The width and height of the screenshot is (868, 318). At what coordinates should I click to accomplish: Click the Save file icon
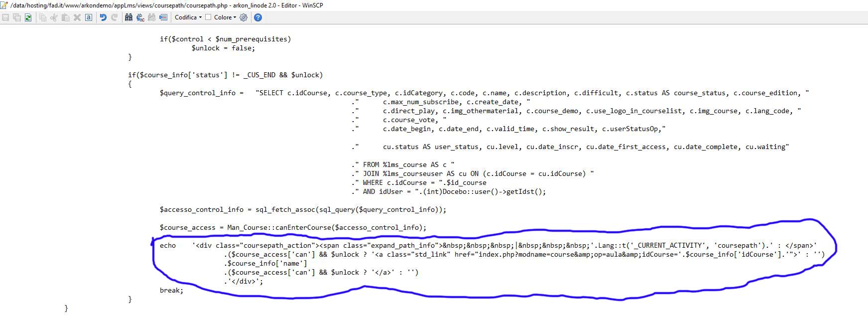5,17
